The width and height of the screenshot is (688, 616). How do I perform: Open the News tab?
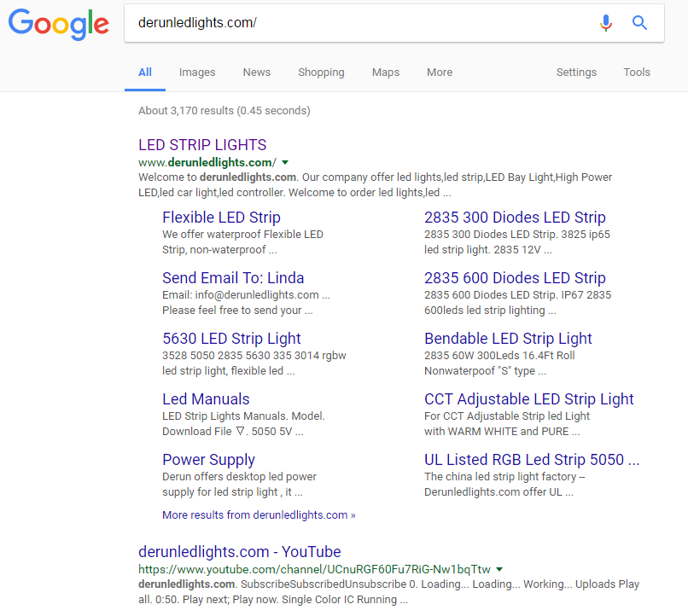(x=257, y=73)
